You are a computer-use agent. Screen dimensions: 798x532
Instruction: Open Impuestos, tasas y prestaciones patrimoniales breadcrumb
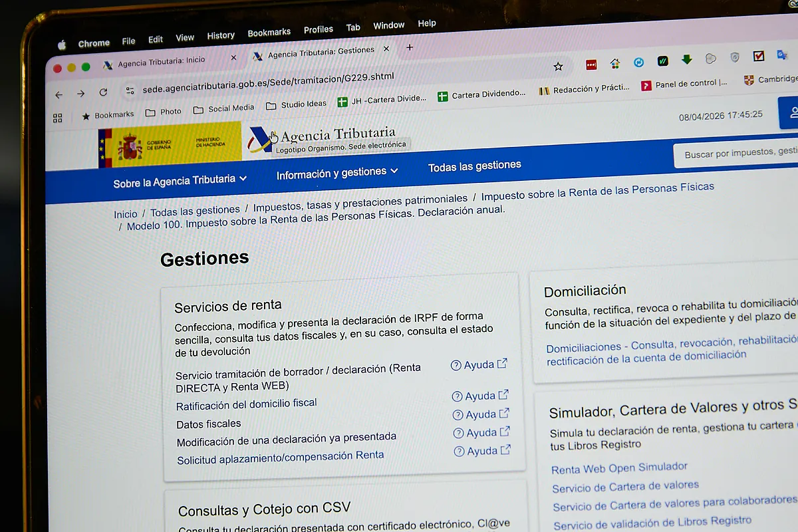(360, 203)
